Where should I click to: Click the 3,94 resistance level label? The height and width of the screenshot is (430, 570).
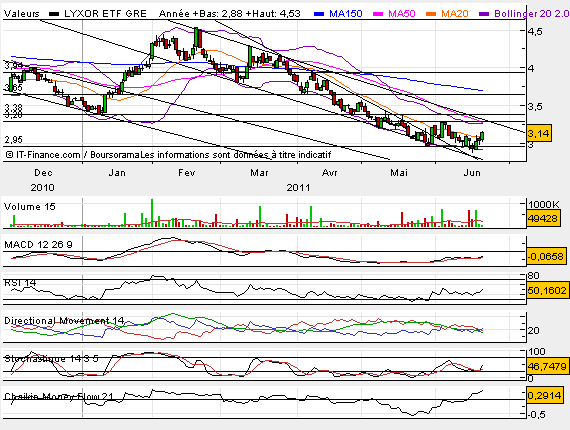coord(13,66)
